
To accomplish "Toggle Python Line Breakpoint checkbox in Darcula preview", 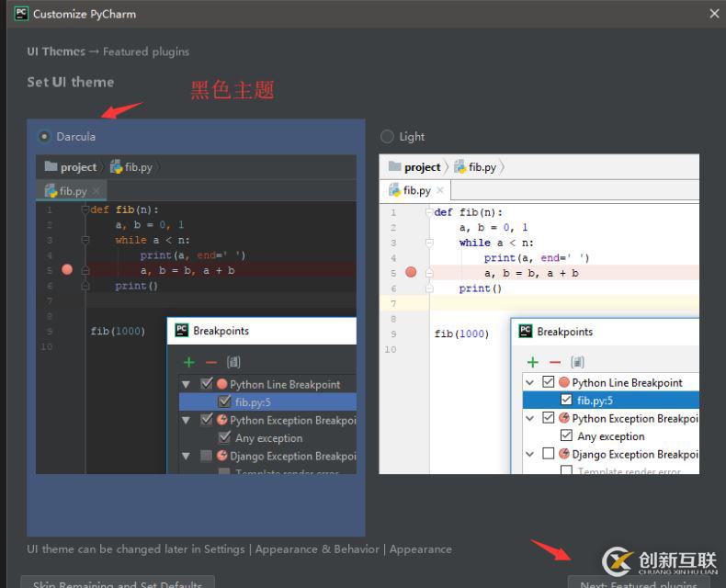I will coord(207,384).
